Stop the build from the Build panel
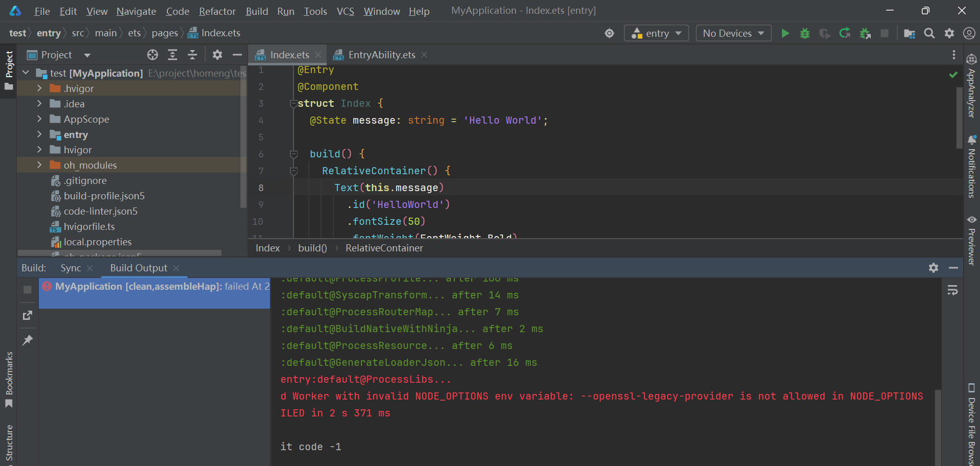This screenshot has width=980, height=466. [x=28, y=290]
